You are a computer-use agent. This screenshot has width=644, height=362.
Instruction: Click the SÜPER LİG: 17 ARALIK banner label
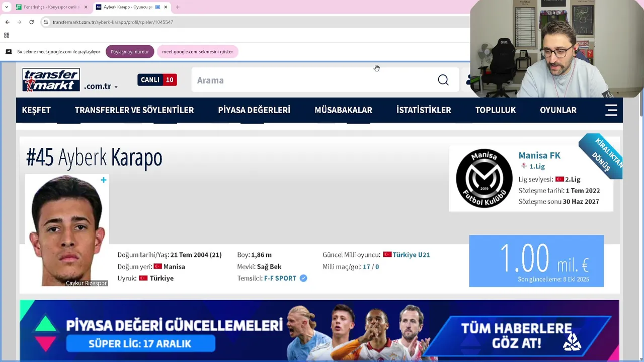pos(140,344)
